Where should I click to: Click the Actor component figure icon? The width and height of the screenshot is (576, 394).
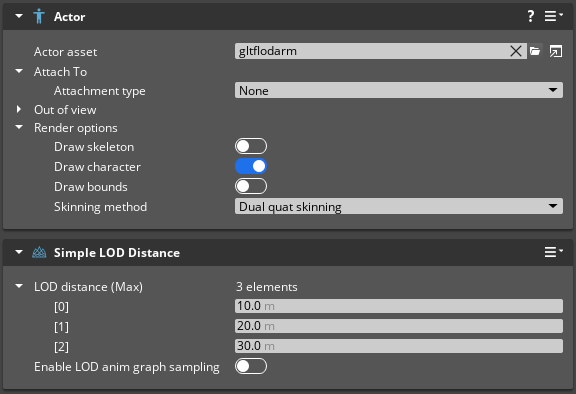click(39, 17)
